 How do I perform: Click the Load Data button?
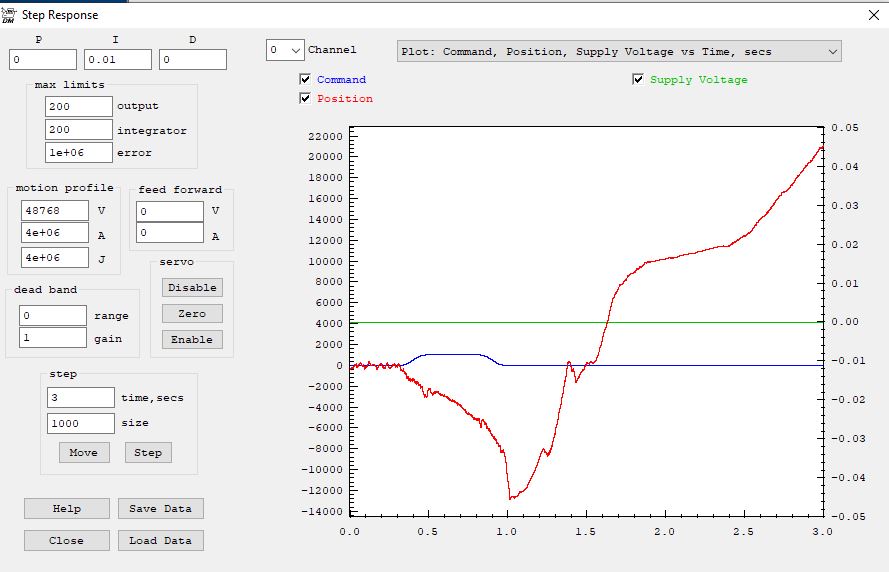[x=160, y=541]
